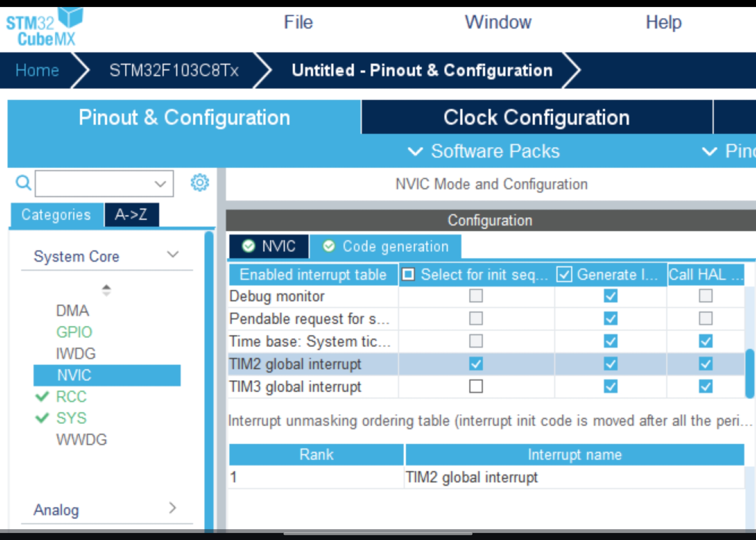This screenshot has width=756, height=540.
Task: Click the sort arrows icon above DMA
Action: 106,290
